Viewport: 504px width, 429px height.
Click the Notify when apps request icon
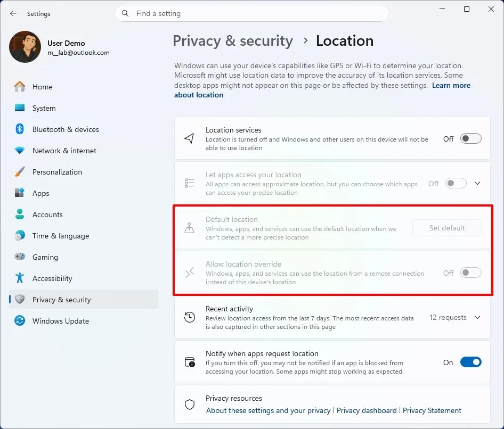click(x=190, y=362)
